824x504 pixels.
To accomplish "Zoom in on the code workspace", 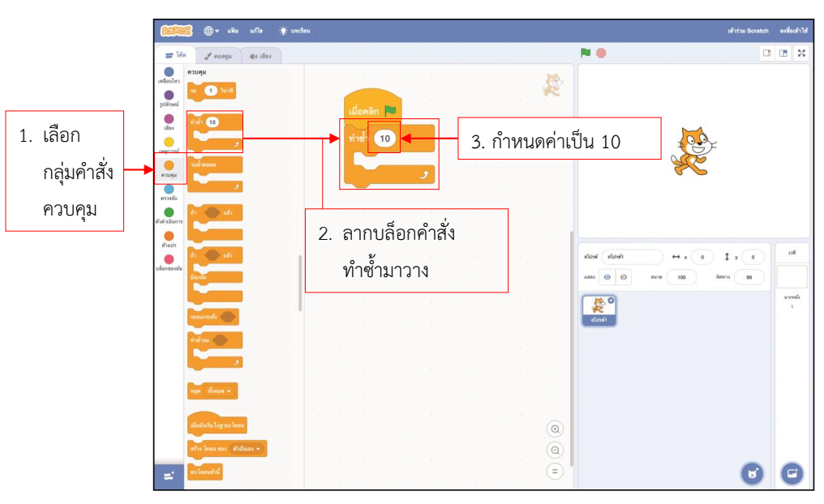I will [556, 429].
